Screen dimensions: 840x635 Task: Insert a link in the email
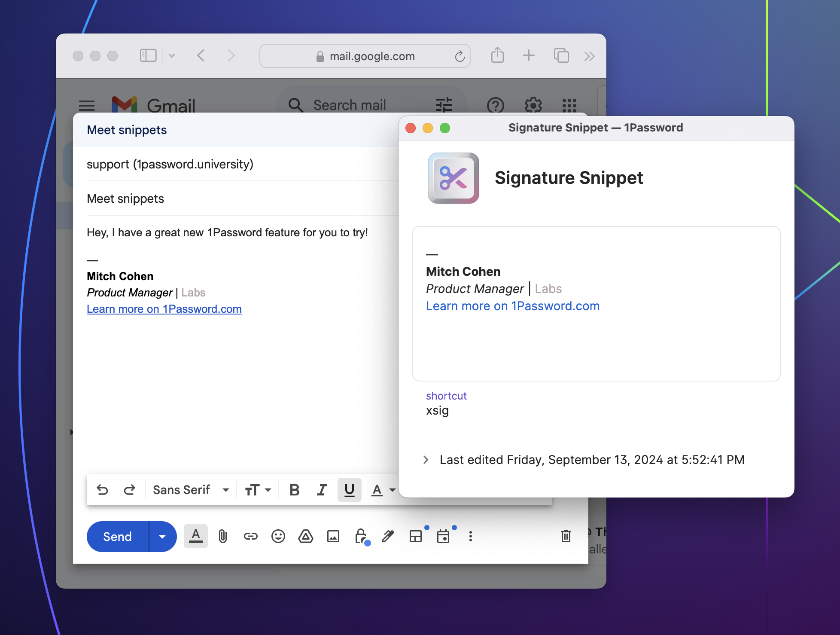[x=251, y=536]
